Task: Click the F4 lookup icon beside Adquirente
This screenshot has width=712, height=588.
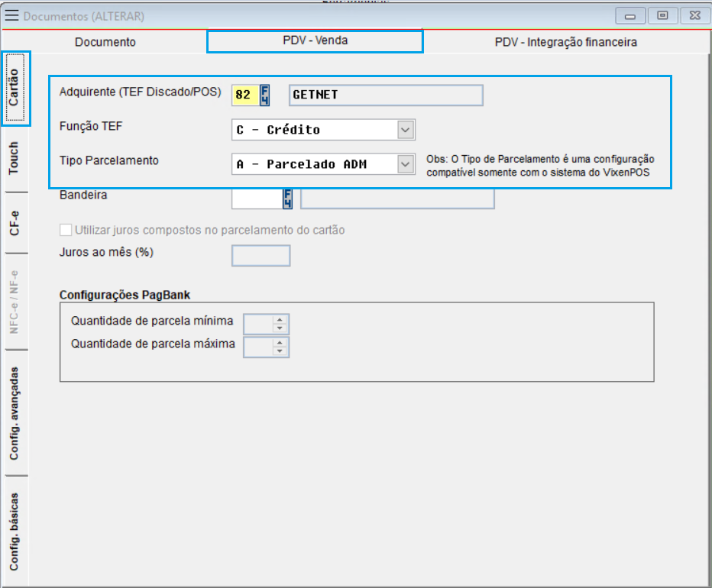Action: point(265,95)
